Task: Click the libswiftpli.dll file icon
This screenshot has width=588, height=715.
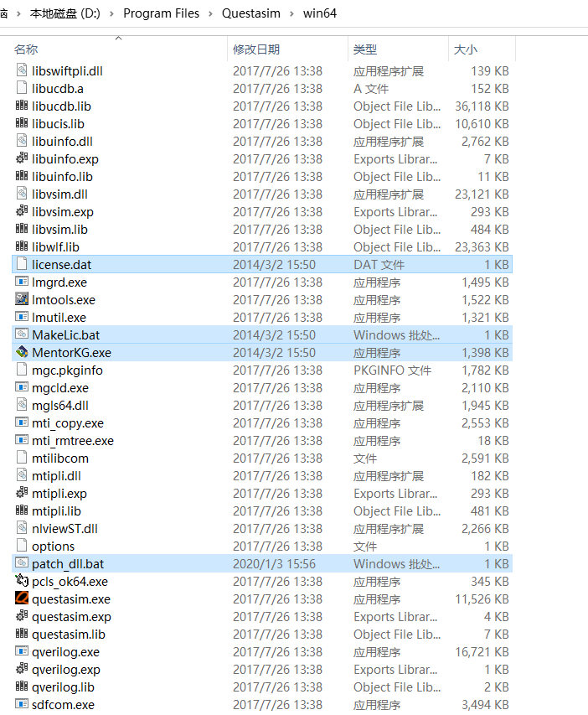Action: tap(22, 70)
